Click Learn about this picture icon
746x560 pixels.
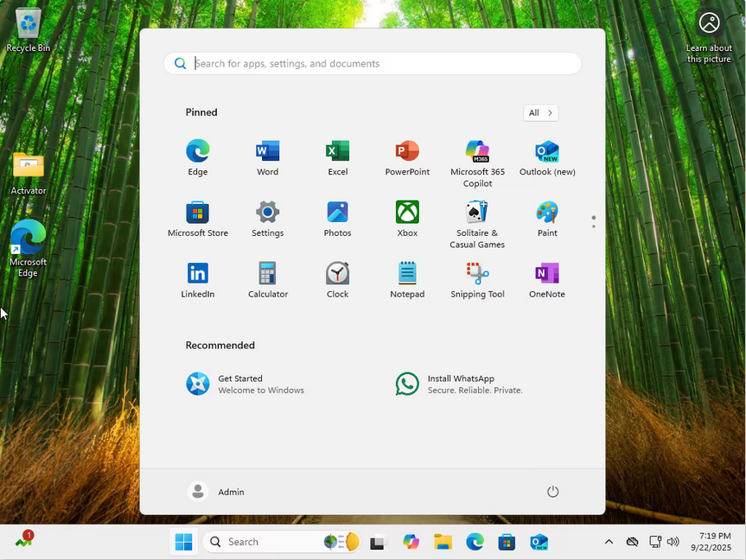coord(709,37)
